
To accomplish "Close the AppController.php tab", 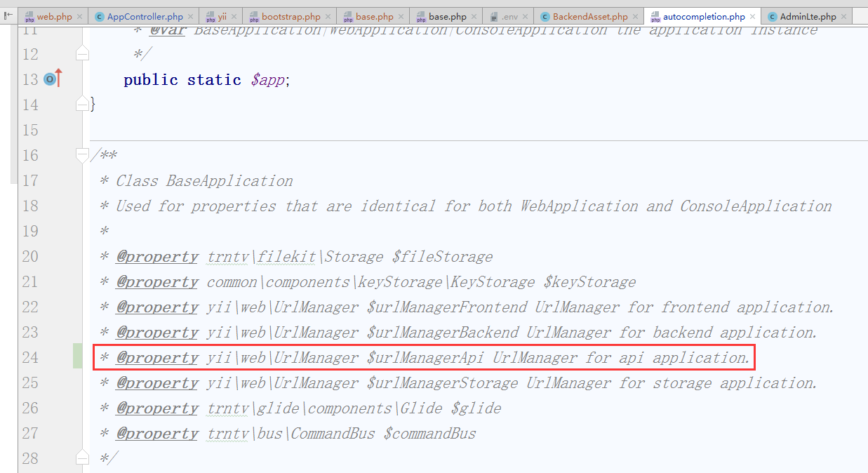I will 189,17.
